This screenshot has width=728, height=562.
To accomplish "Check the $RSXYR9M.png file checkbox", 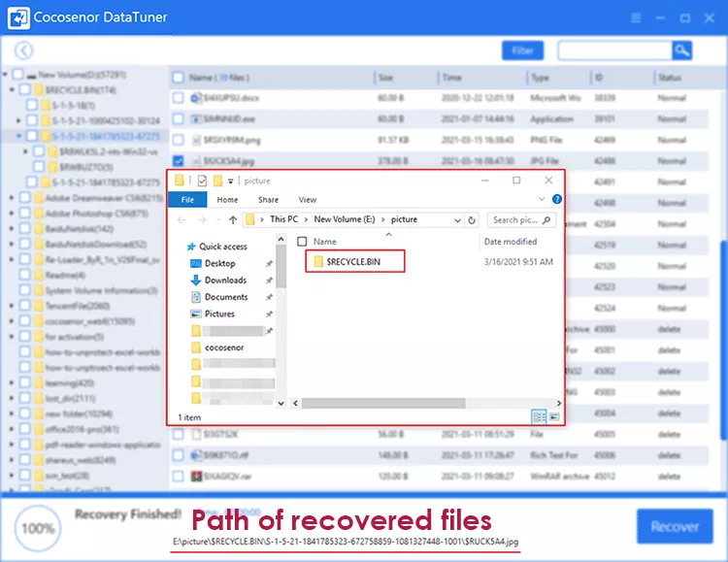I will (179, 140).
